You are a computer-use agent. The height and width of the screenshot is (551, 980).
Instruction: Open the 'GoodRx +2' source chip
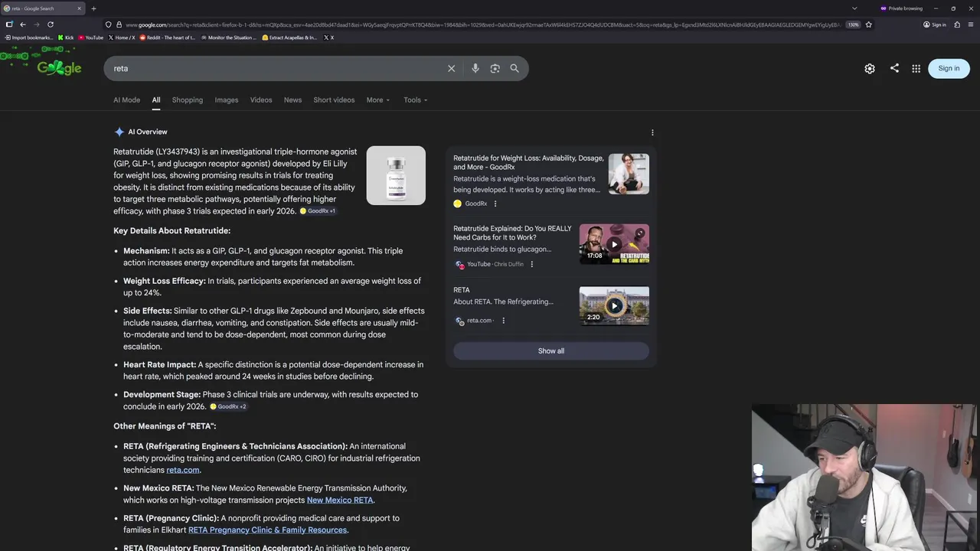(228, 406)
